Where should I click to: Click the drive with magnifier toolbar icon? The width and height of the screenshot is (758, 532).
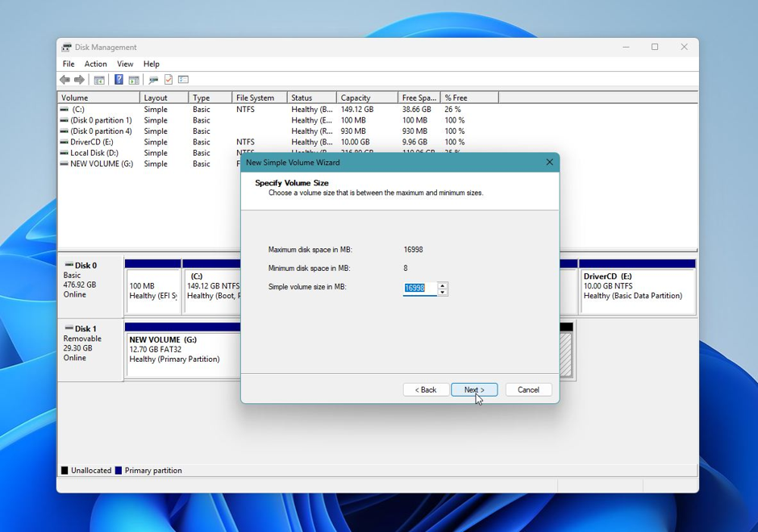[x=154, y=80]
